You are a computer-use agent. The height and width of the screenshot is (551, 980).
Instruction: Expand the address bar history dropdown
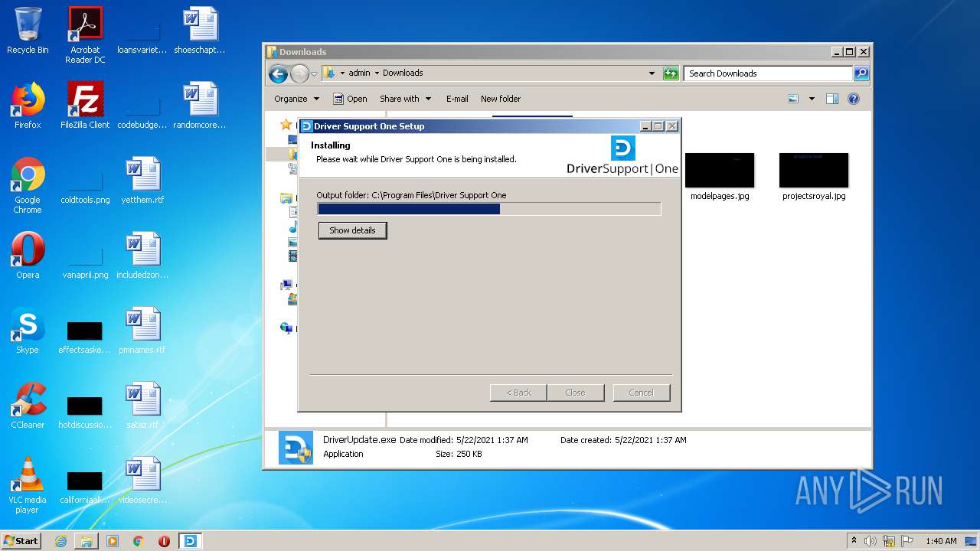(652, 73)
